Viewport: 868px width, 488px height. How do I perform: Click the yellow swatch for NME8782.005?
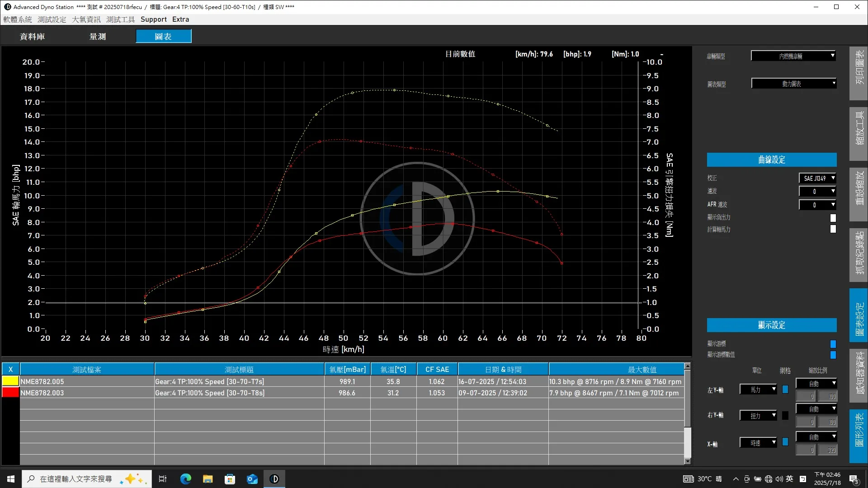[10, 381]
